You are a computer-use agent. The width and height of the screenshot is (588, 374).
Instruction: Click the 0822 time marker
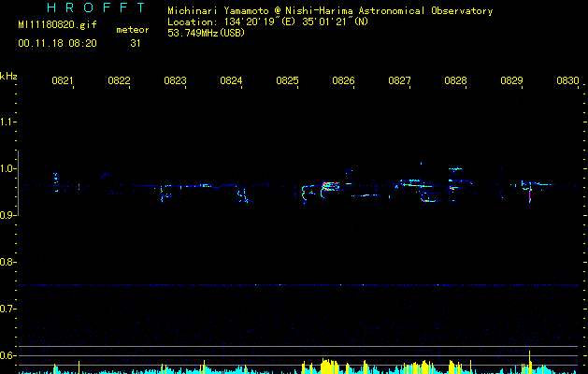(119, 81)
